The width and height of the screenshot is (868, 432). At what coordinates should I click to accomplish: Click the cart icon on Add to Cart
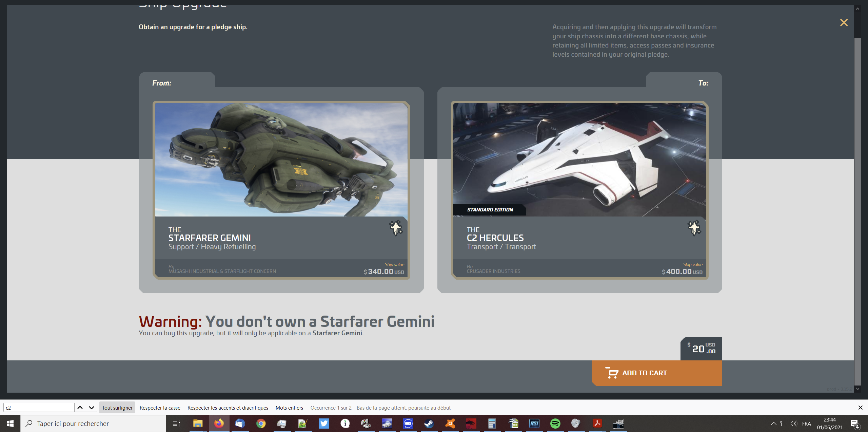click(612, 373)
